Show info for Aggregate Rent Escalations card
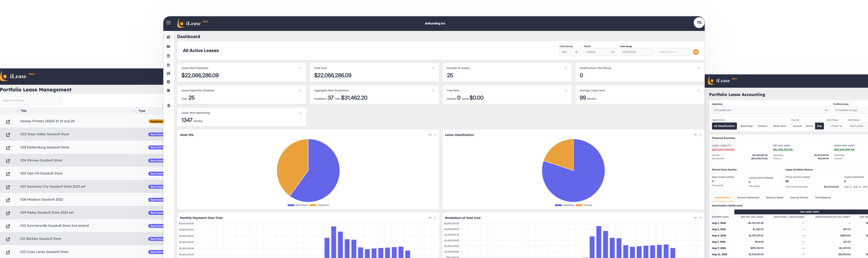The height and width of the screenshot is (258, 868). (x=433, y=91)
